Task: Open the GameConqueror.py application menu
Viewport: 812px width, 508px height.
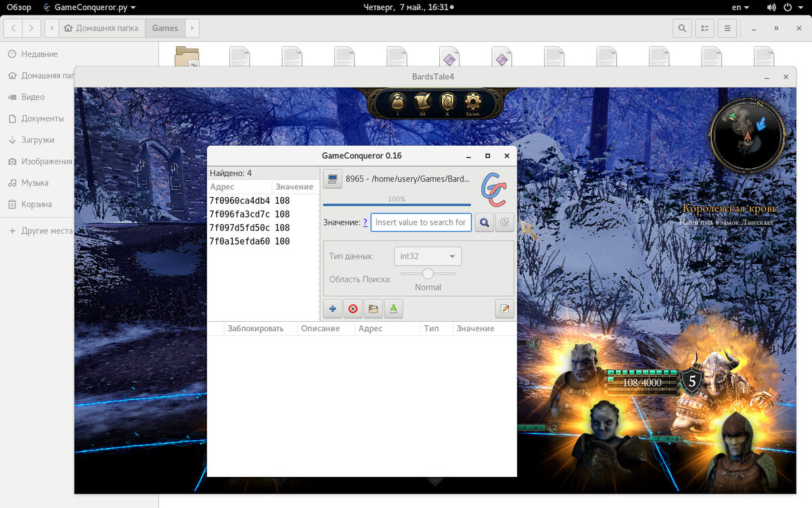Action: click(89, 7)
